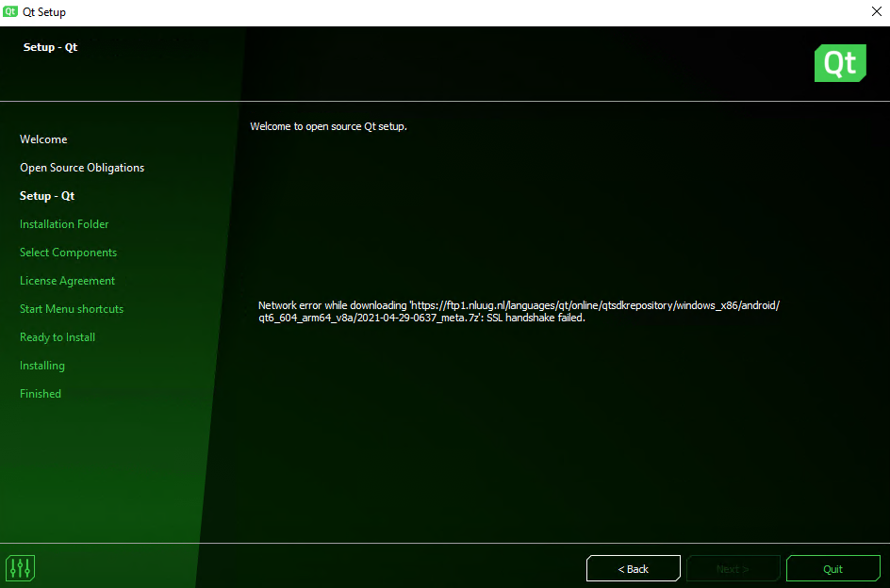Click the Qt icon in title bar

coord(11,12)
